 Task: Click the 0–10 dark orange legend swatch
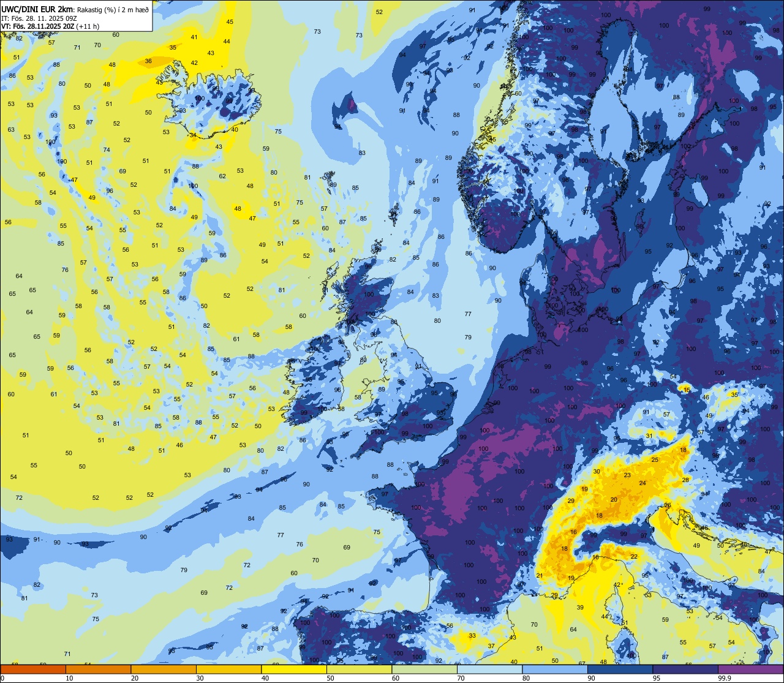pyautogui.click(x=33, y=669)
